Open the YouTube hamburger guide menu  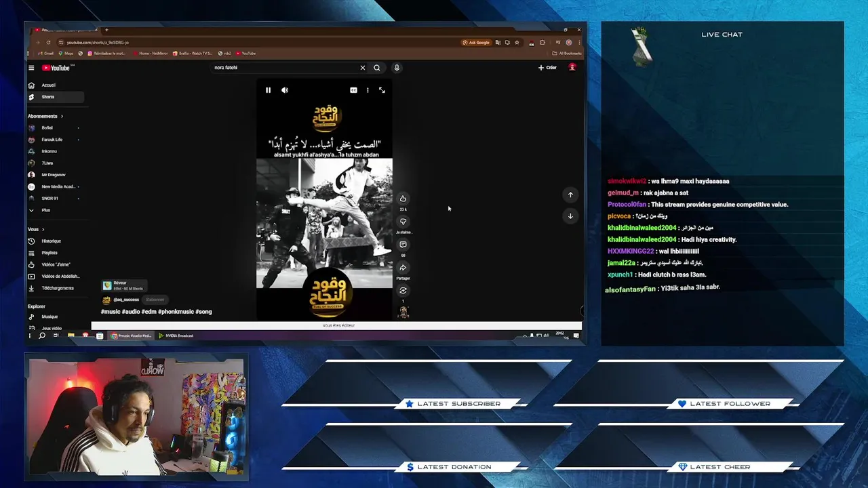coord(31,68)
